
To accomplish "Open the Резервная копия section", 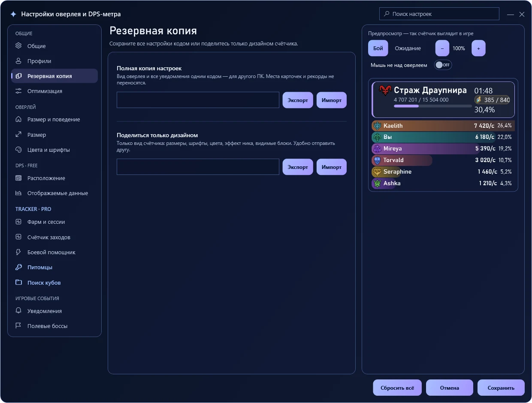I will coord(54,76).
